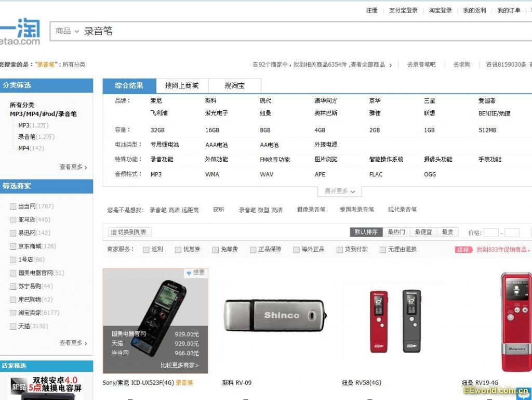Click the 支付宝登录 link
This screenshot has width=532, height=400.
coord(403,10)
